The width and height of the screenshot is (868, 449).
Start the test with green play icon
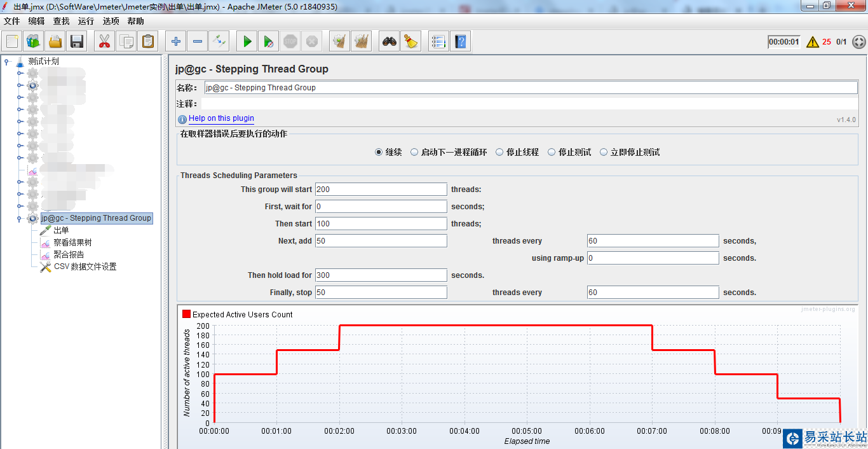click(247, 42)
